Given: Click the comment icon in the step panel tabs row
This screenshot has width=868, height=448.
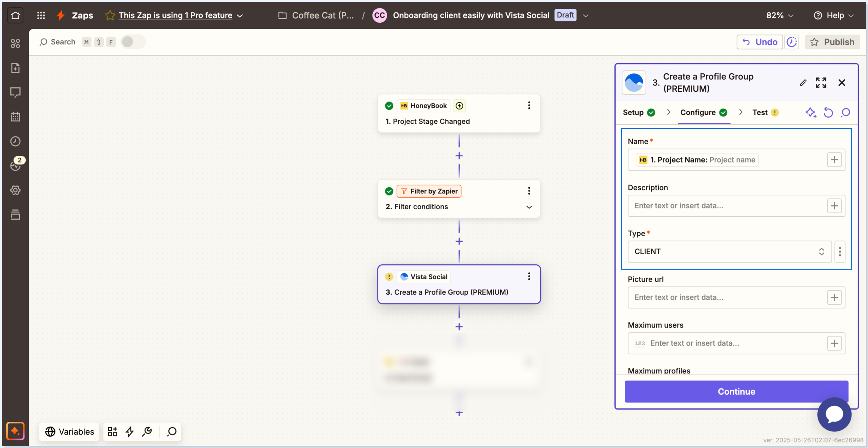Looking at the screenshot, I should pyautogui.click(x=846, y=112).
